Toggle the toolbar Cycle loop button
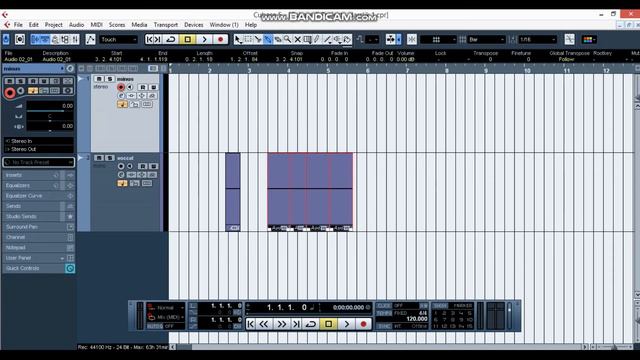The height and width of the screenshot is (360, 640). 171,40
